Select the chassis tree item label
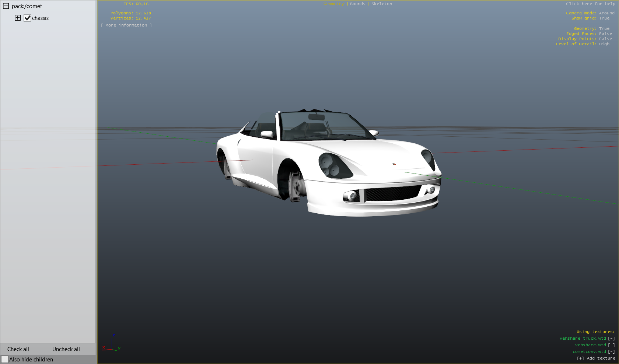 pyautogui.click(x=40, y=18)
